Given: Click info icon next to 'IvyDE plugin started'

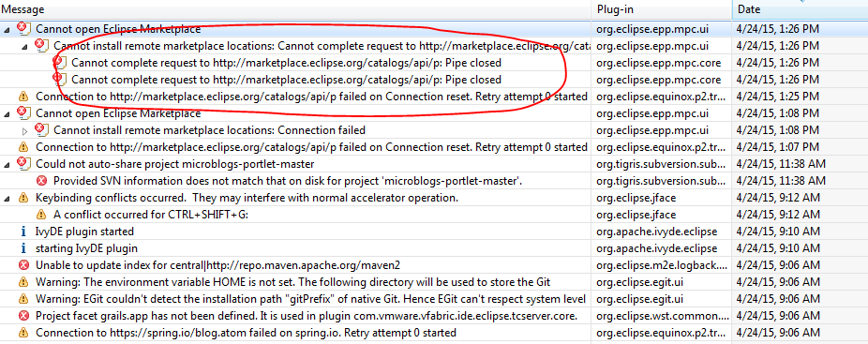Looking at the screenshot, I should (23, 231).
